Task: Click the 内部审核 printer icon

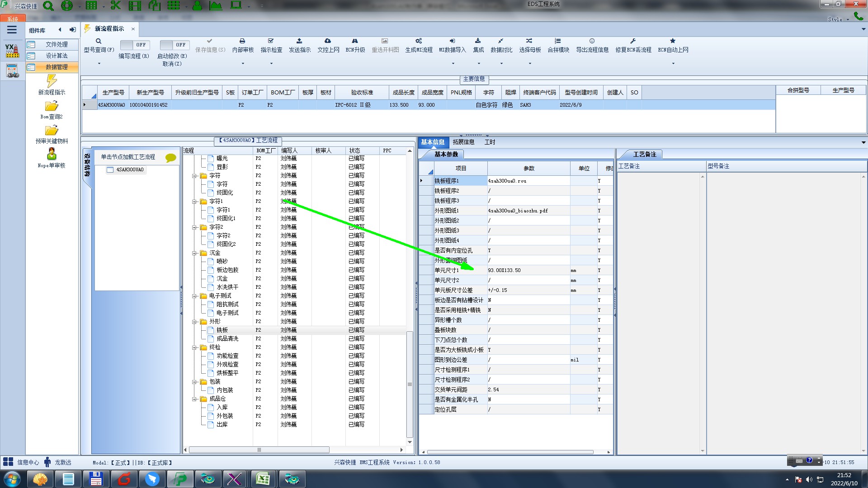Action: (x=242, y=41)
